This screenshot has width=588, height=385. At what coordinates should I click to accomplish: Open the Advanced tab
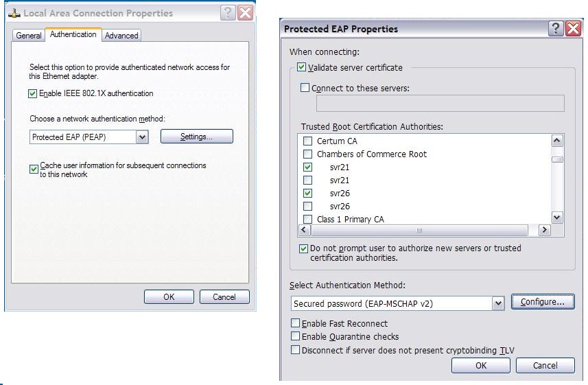121,36
